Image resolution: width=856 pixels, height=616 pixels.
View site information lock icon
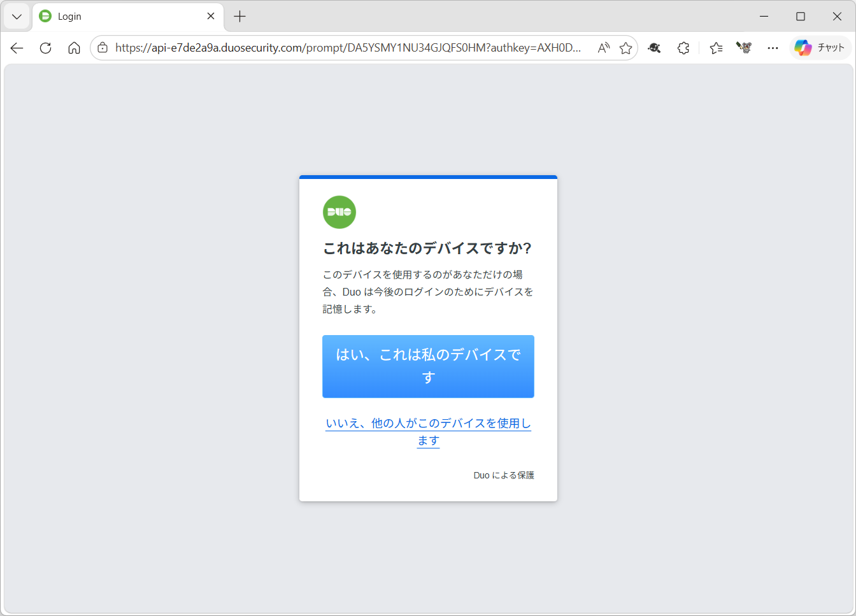point(103,48)
